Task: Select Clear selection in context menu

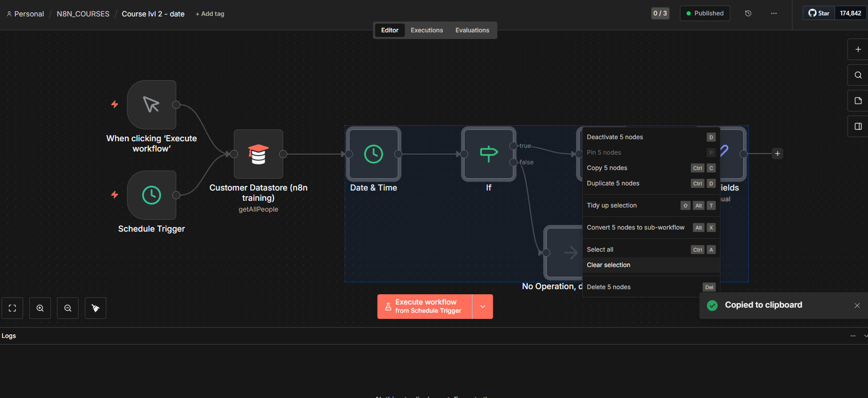Action: click(x=608, y=265)
